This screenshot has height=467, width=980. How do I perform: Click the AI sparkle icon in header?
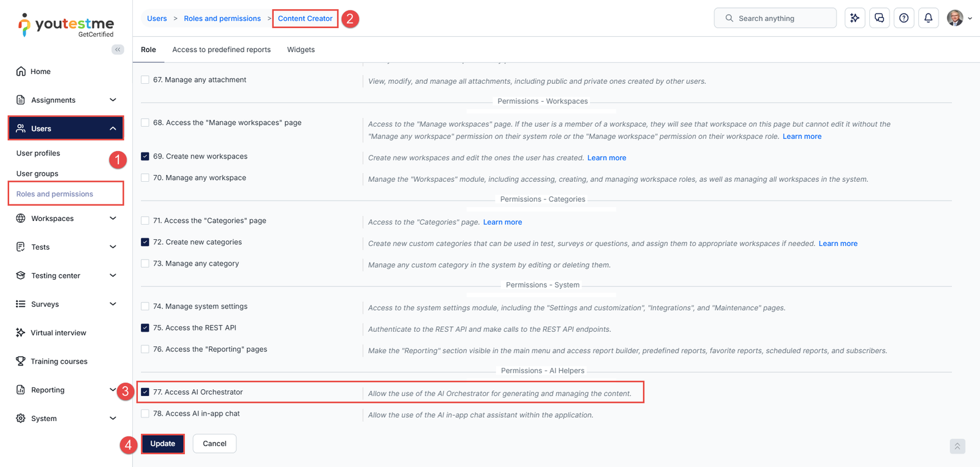tap(854, 18)
